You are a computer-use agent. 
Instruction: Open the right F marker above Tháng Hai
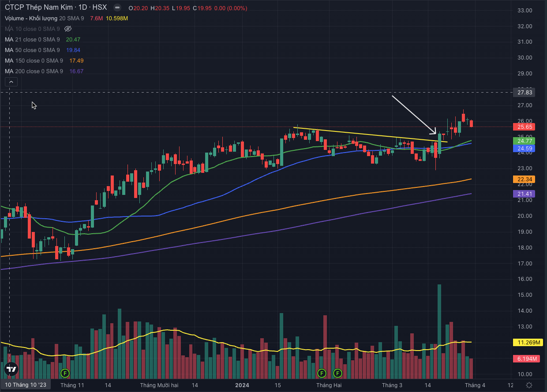(x=337, y=373)
